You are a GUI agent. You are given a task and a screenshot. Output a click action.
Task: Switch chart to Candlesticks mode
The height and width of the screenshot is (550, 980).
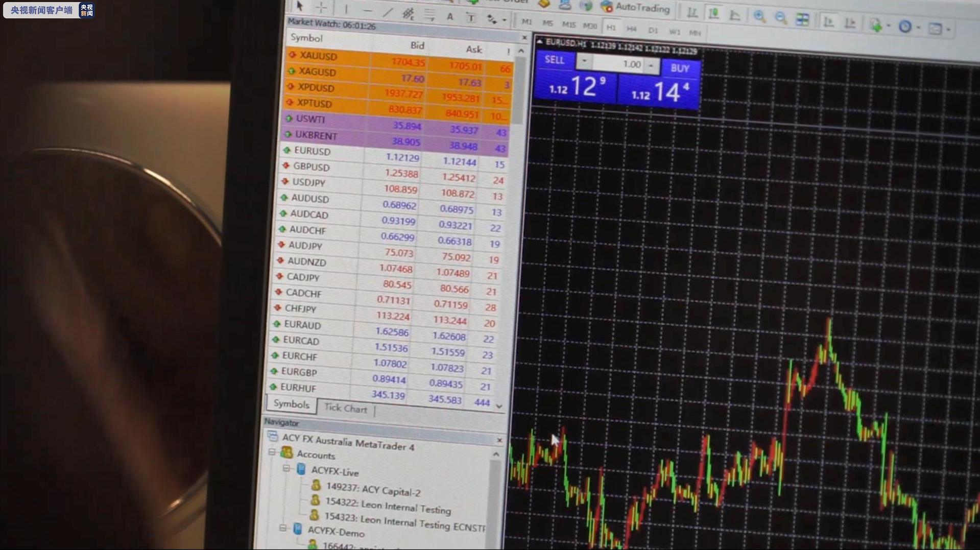coord(713,14)
